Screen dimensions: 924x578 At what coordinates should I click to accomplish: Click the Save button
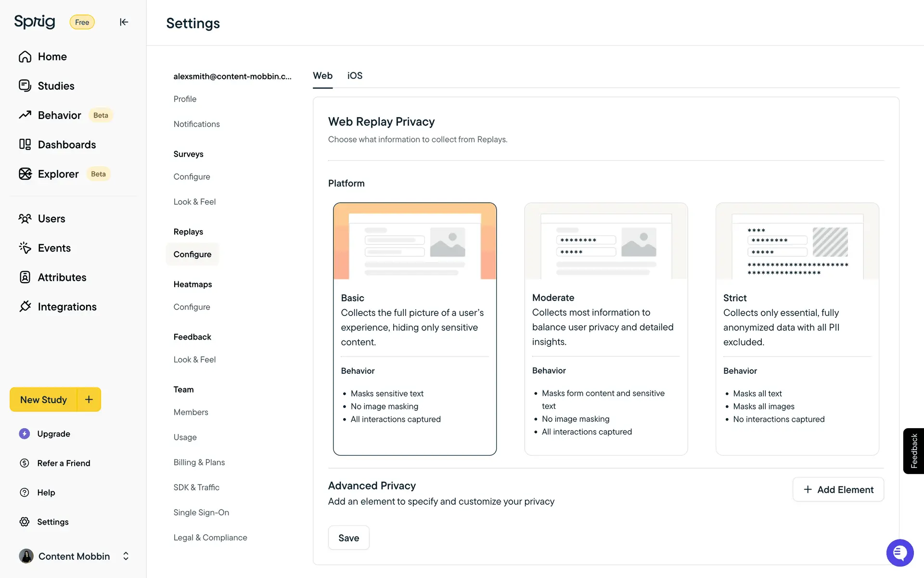point(348,538)
